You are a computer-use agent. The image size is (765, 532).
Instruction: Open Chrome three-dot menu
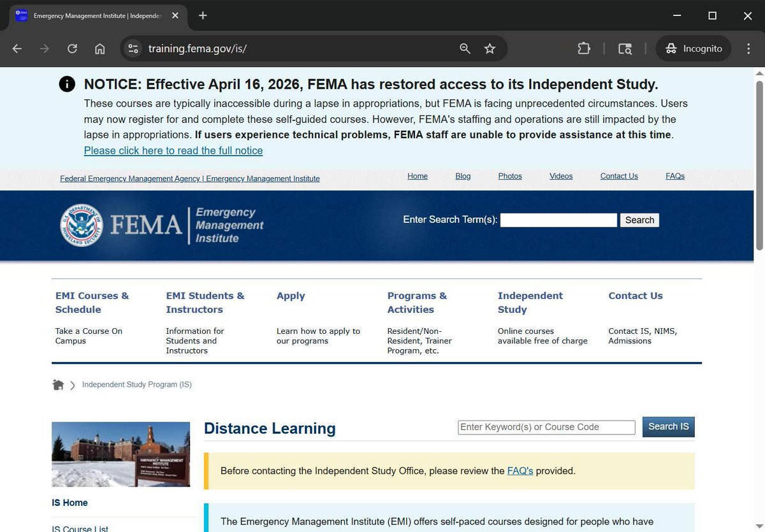748,48
